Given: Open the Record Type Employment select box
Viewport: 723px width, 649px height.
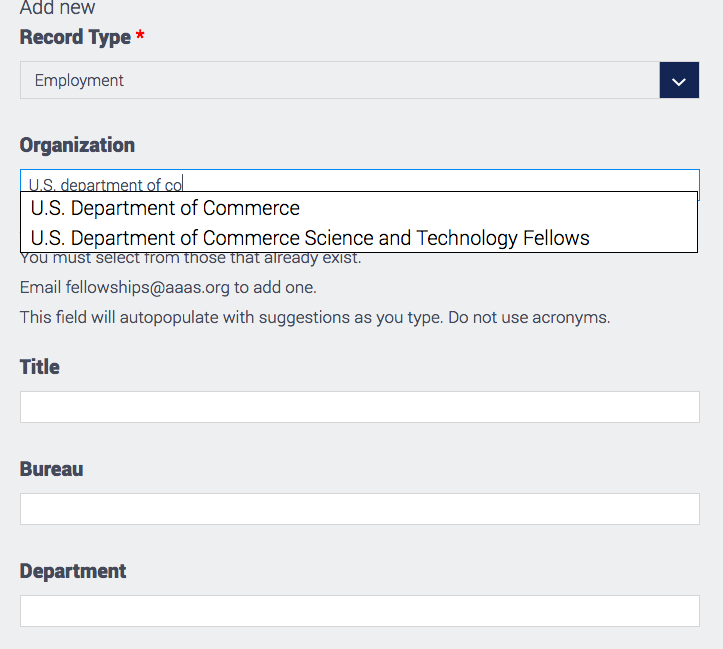Looking at the screenshot, I should [340, 81].
